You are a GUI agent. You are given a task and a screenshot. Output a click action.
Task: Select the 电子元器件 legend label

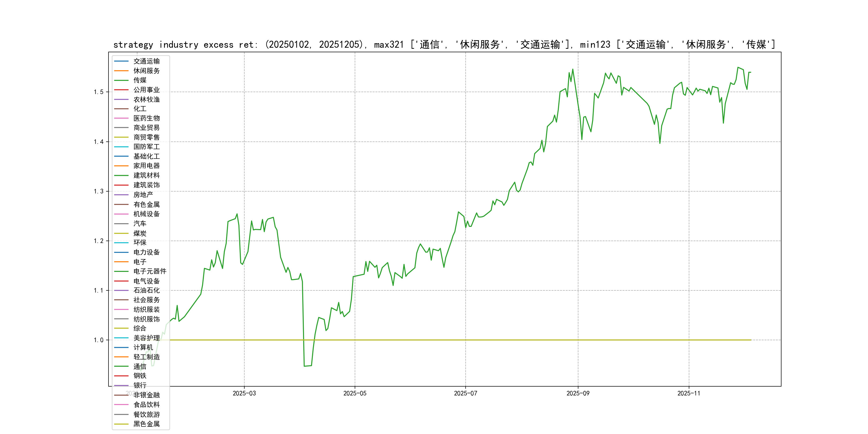click(x=149, y=271)
